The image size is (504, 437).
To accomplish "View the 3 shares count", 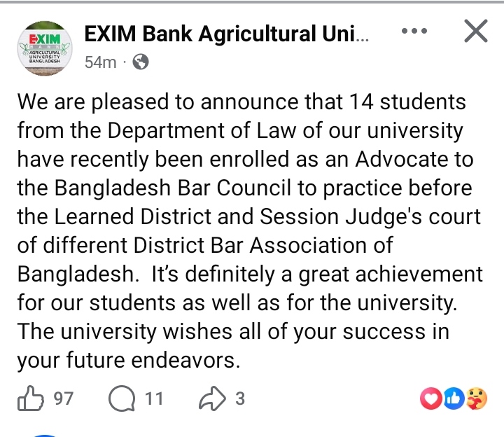I will click(x=240, y=398).
